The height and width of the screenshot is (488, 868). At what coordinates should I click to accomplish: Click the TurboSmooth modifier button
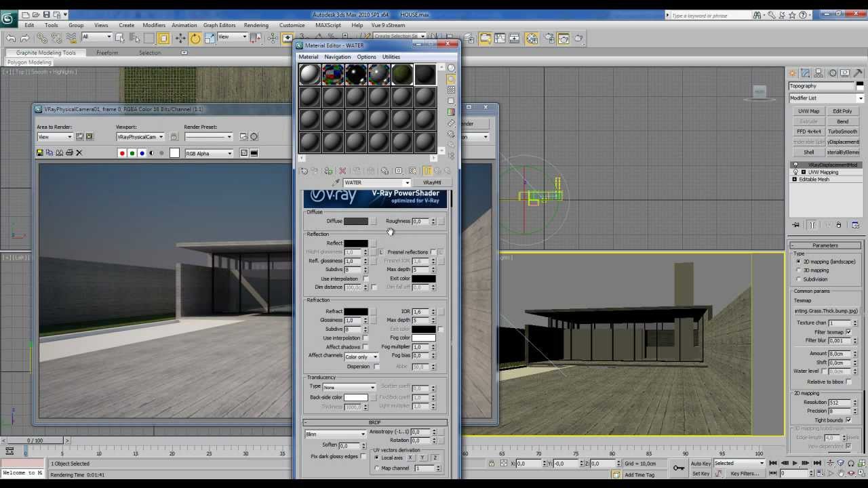(x=843, y=131)
